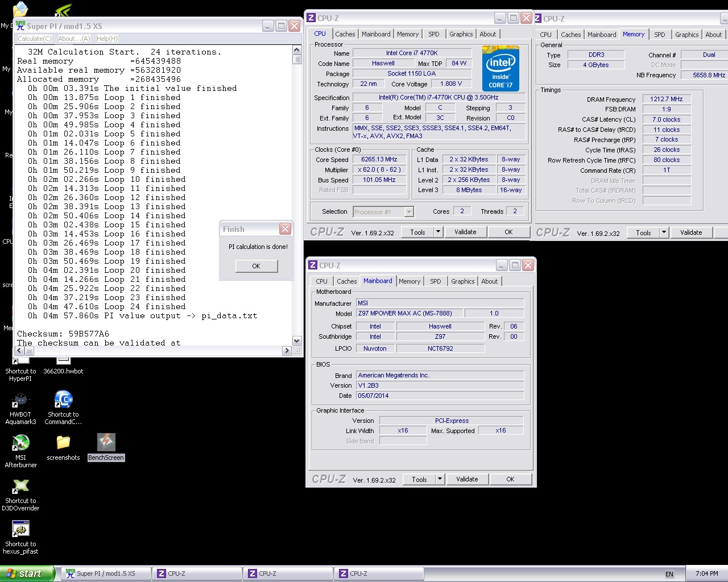Click the Threads count field showing 2
Screen dimensions: 728x582
[515, 211]
